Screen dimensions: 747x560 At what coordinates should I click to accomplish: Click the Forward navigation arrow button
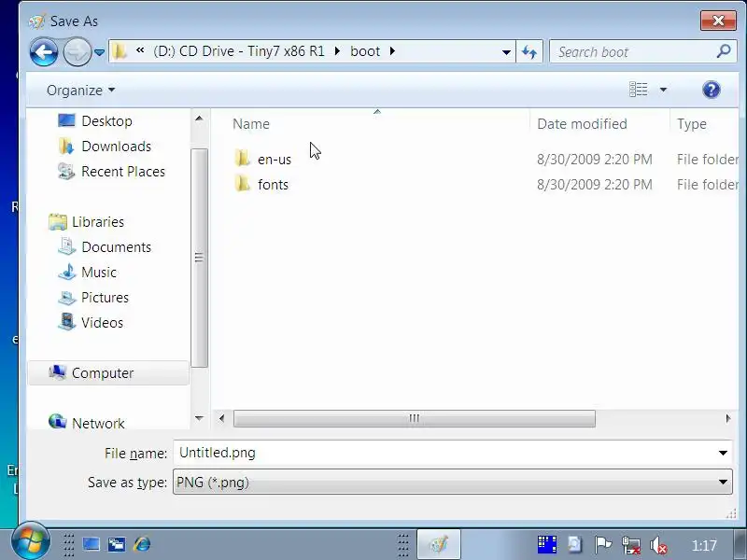(x=77, y=51)
